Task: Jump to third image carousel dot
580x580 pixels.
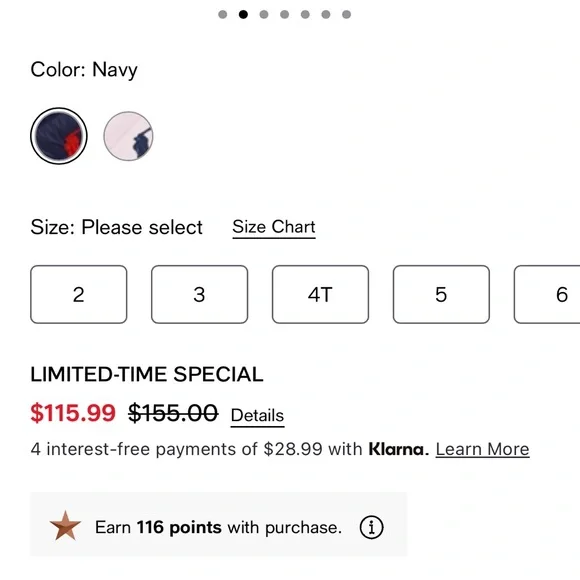Action: (x=264, y=14)
